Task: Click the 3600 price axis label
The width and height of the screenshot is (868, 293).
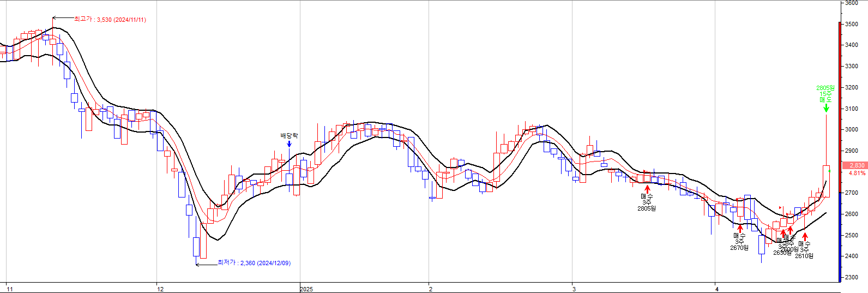Action: click(x=852, y=3)
